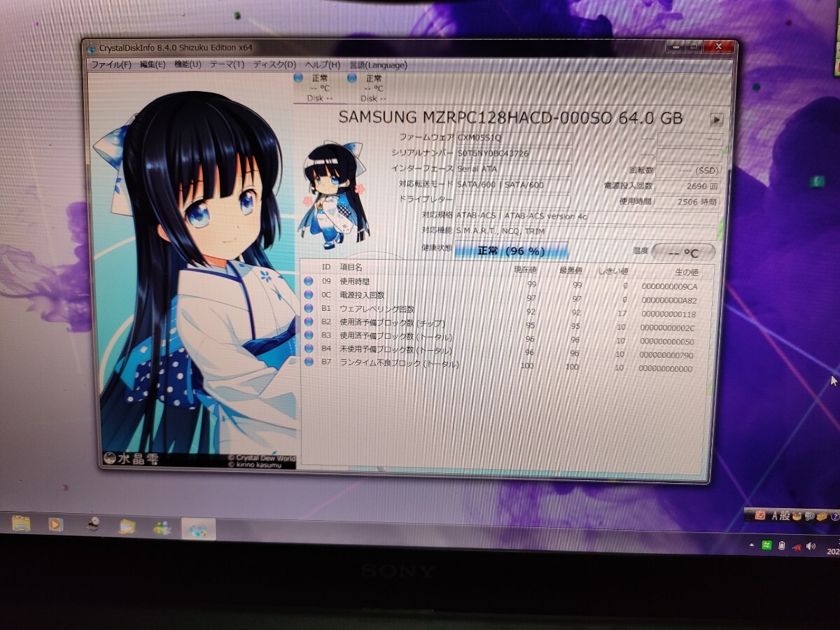The width and height of the screenshot is (840, 630).
Task: Click raw value 000000000118
Action: pyautogui.click(x=668, y=315)
